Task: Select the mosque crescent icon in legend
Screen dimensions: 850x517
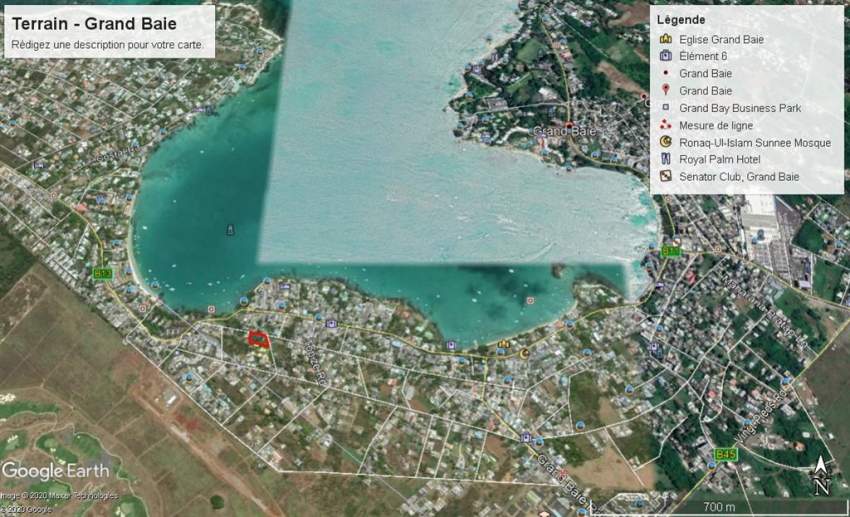Action: point(665,142)
